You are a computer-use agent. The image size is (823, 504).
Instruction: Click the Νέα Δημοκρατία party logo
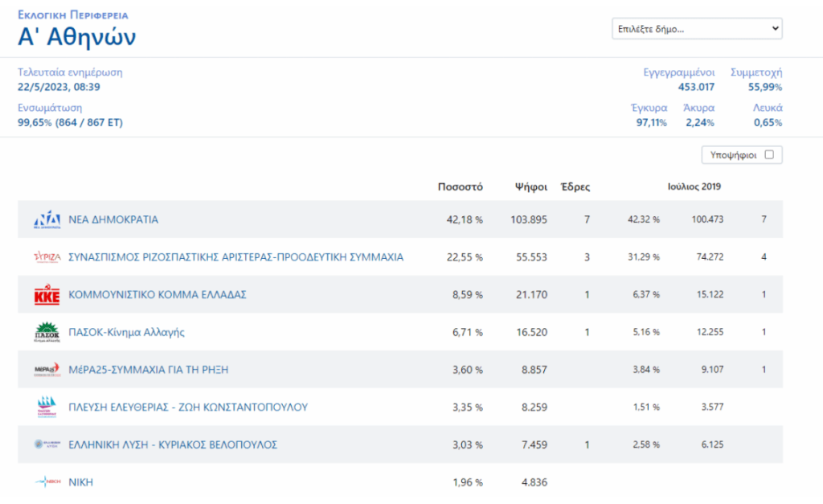[47, 219]
